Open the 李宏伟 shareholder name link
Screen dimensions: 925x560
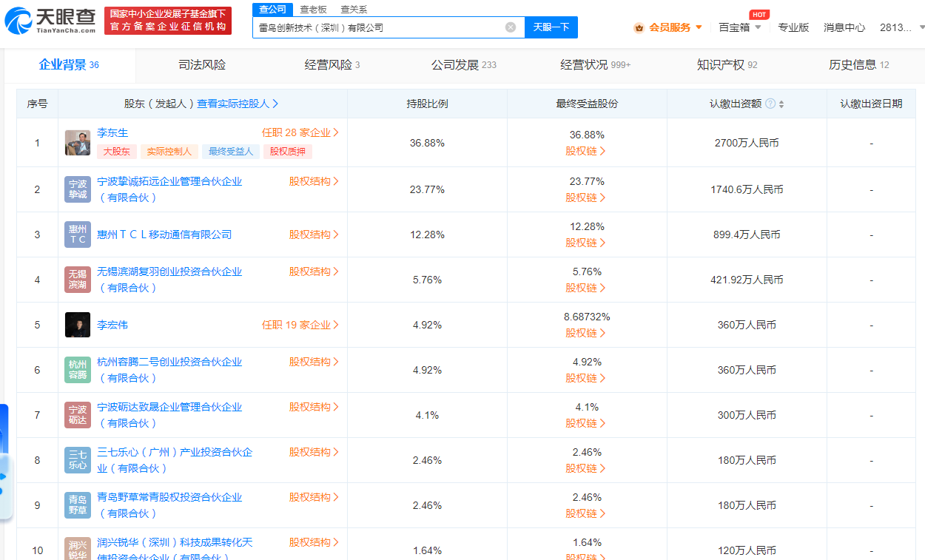[112, 325]
